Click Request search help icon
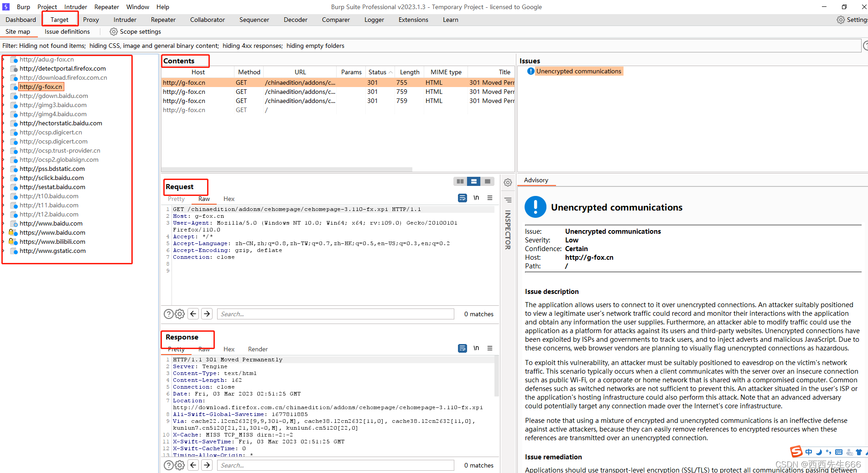 pyautogui.click(x=168, y=314)
